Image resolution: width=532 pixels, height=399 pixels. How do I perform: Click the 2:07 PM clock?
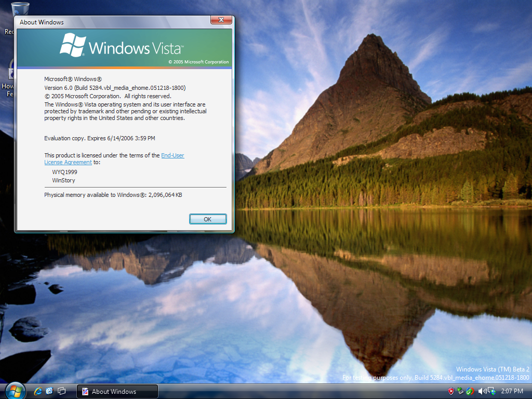(x=512, y=391)
